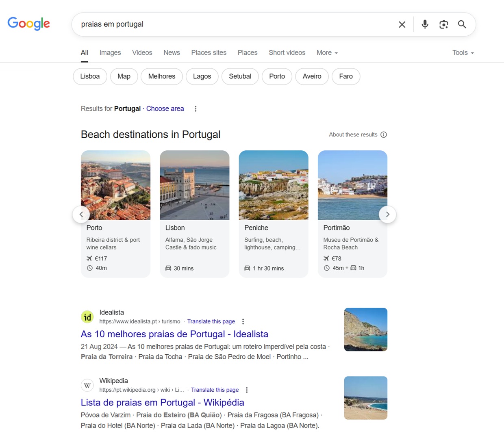Open the Peniche destination card image

[x=274, y=185]
